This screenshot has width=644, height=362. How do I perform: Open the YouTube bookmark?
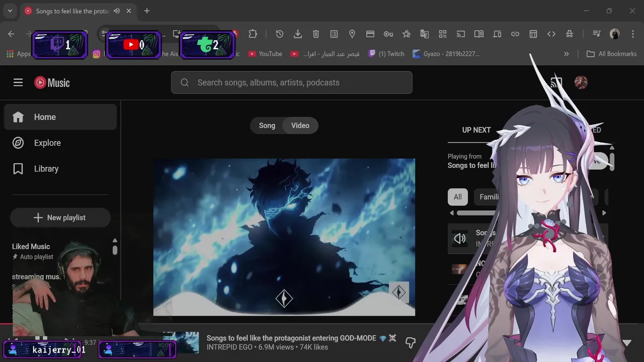pos(265,54)
